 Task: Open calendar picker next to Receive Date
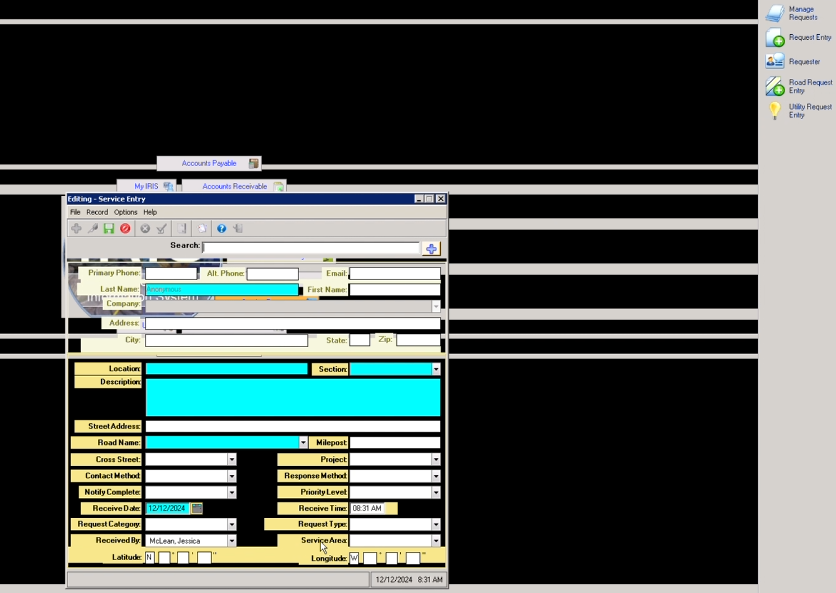tap(197, 508)
